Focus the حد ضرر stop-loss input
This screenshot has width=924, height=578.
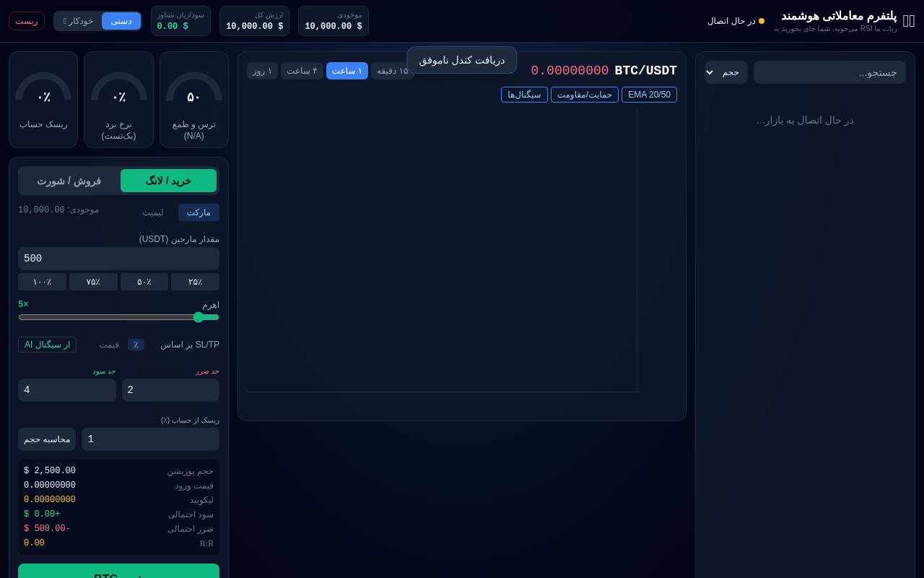[x=170, y=390]
